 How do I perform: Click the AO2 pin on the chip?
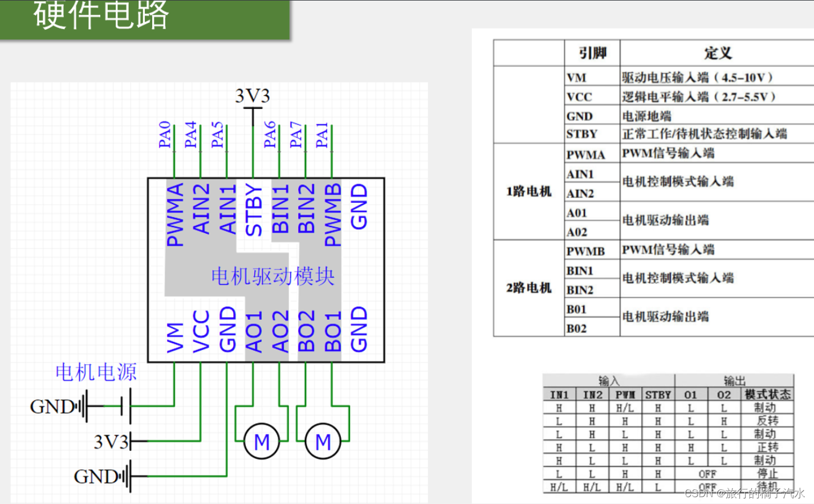pos(280,331)
